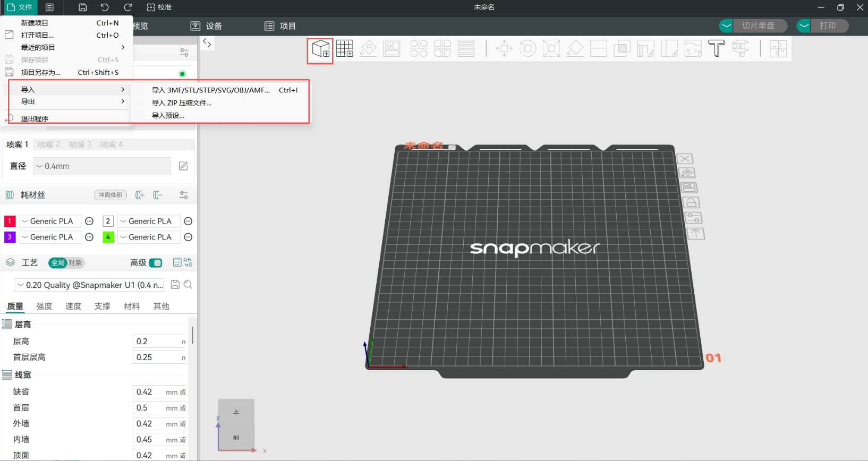Add a new plate with grid icon
Screen dimensions: 868x461
[x=344, y=49]
